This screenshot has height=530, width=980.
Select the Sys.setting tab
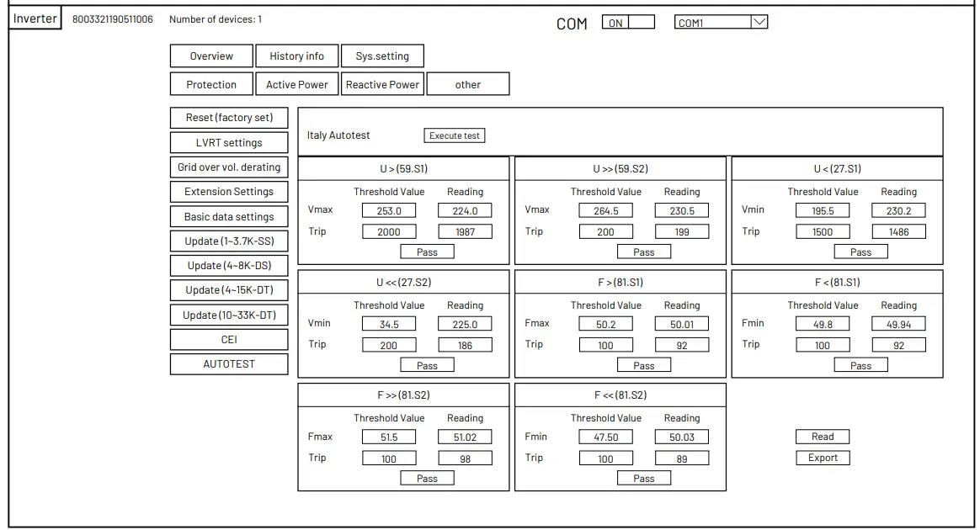pos(381,56)
